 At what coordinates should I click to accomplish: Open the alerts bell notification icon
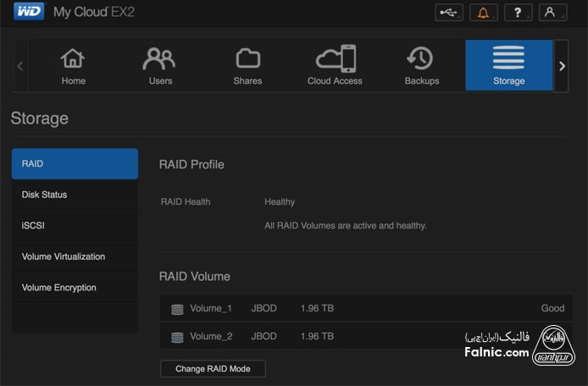click(483, 12)
